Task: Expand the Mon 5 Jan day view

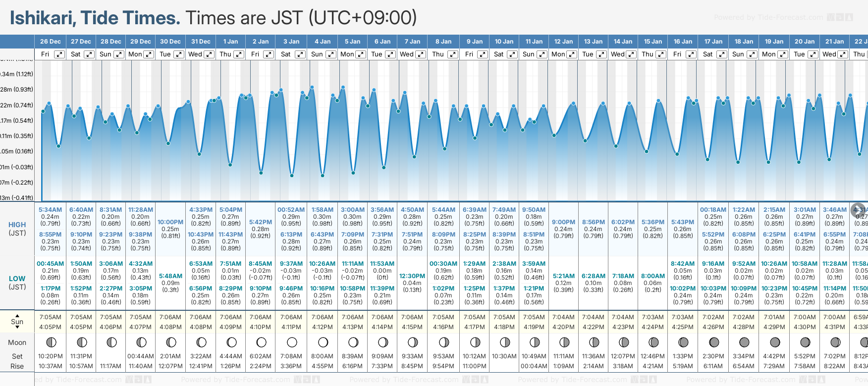Action: (361, 54)
